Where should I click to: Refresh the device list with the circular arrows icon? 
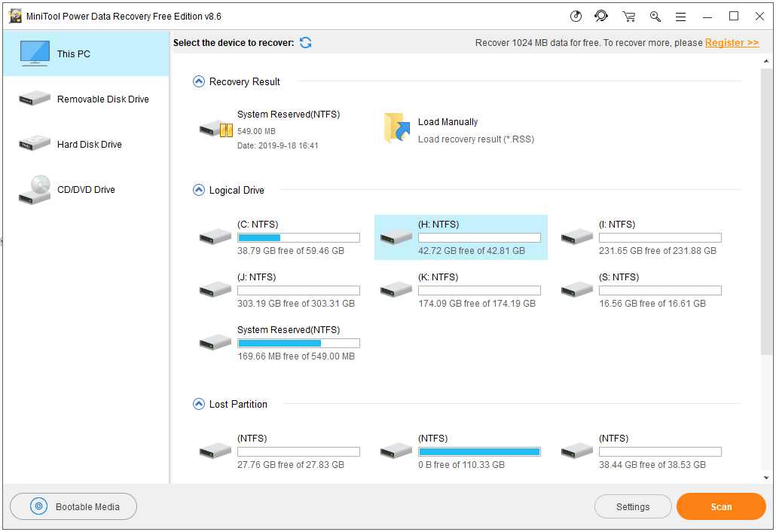click(x=305, y=43)
